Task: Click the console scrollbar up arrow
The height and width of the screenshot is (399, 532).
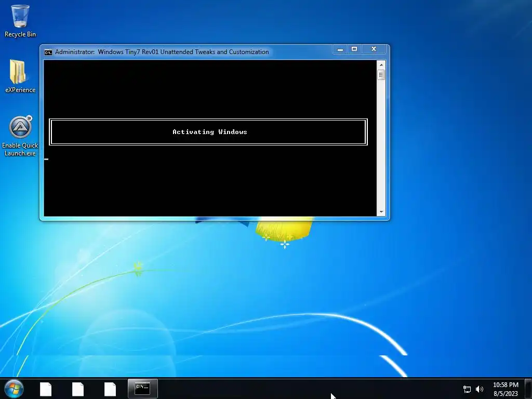Action: [x=381, y=65]
